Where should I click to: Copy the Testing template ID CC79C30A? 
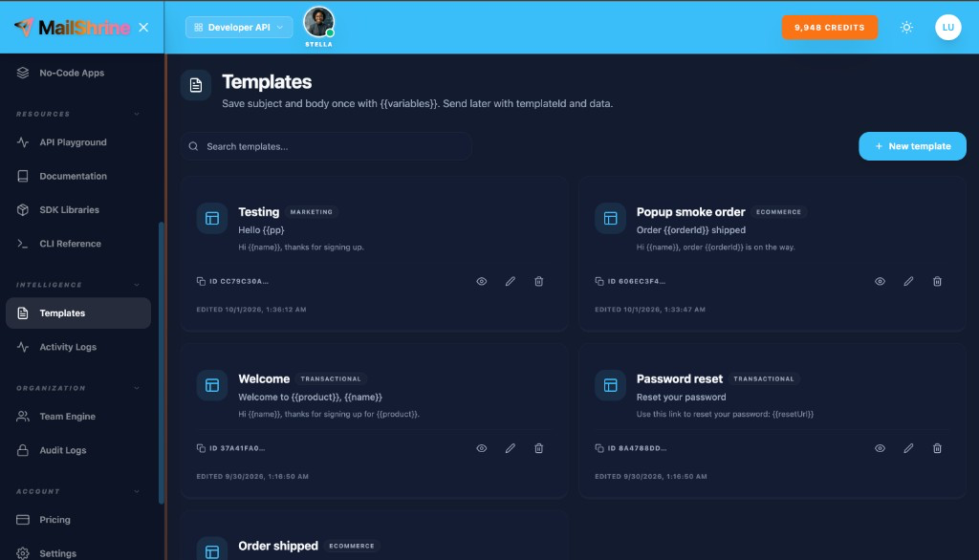232,282
